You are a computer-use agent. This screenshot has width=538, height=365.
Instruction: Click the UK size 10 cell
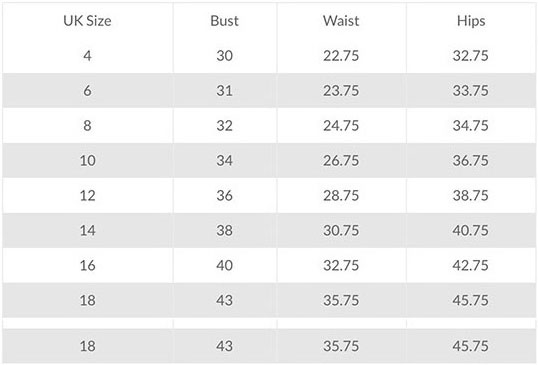(87, 161)
